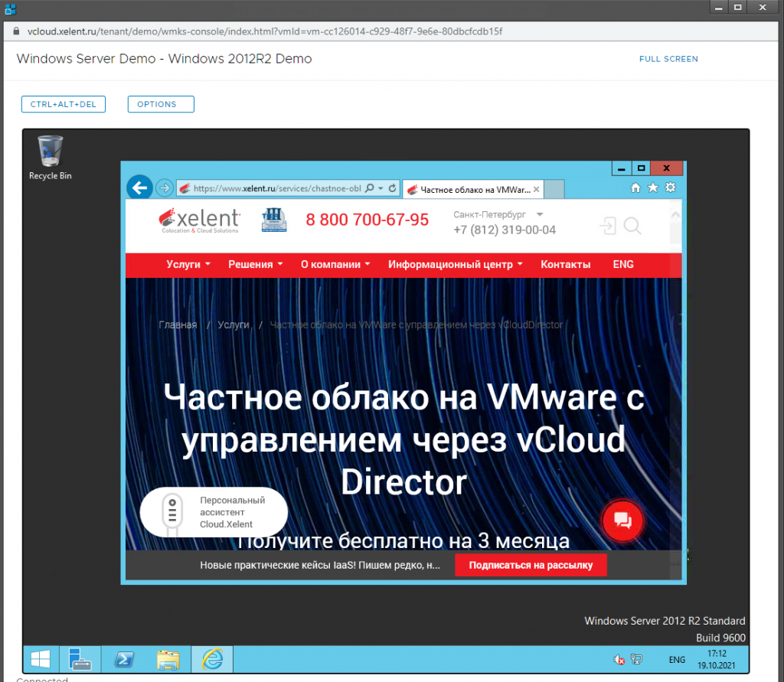784x682 pixels.
Task: Open IE Tools gear icon
Action: click(x=671, y=188)
